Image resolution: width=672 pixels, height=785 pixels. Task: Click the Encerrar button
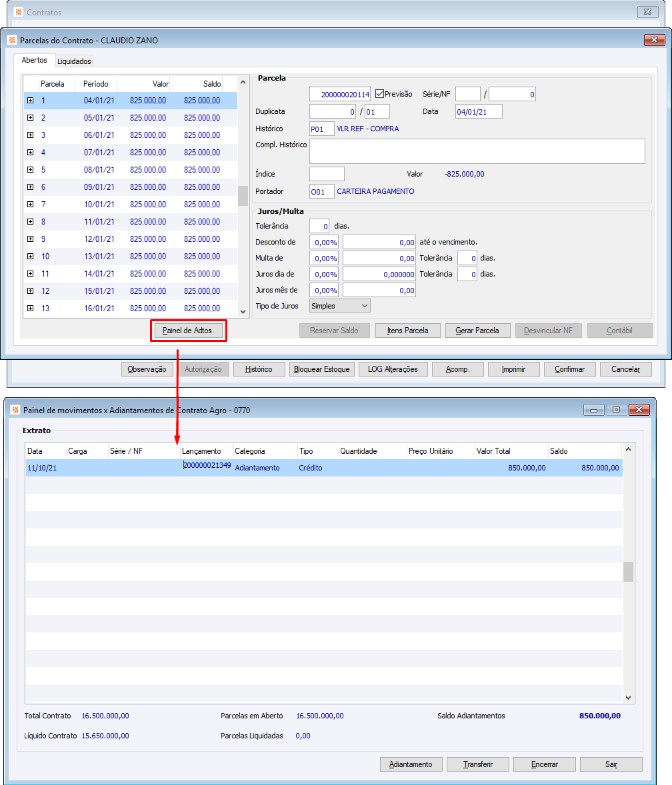click(x=545, y=764)
